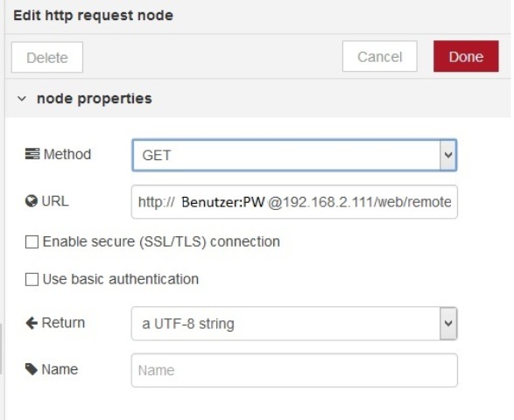Click into the URL input field
Viewport: 514px width, 420px height.
point(294,202)
